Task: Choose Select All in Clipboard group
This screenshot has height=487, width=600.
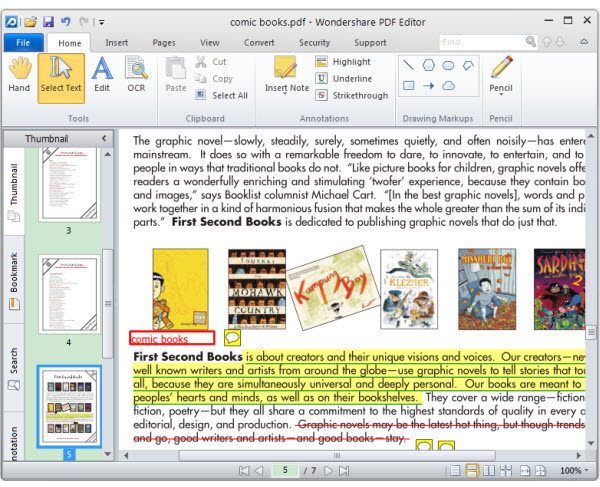Action: coord(222,95)
